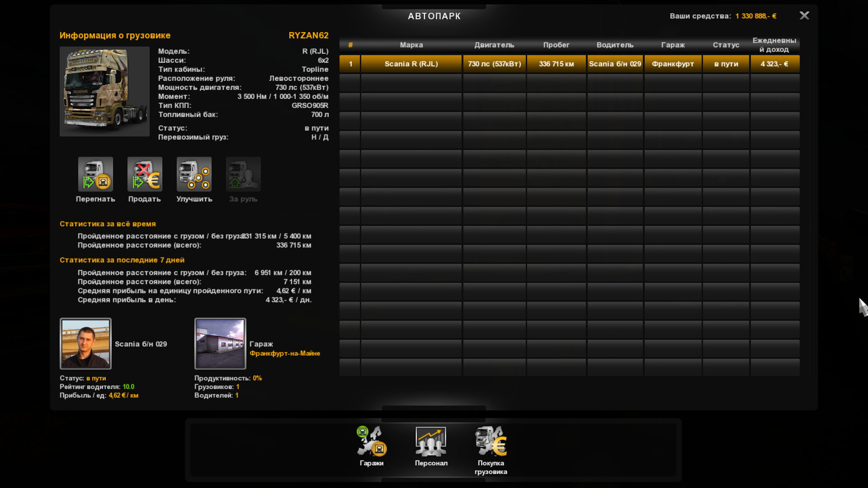Click fuel tank value 700 л
868x488 pixels.
coord(320,114)
